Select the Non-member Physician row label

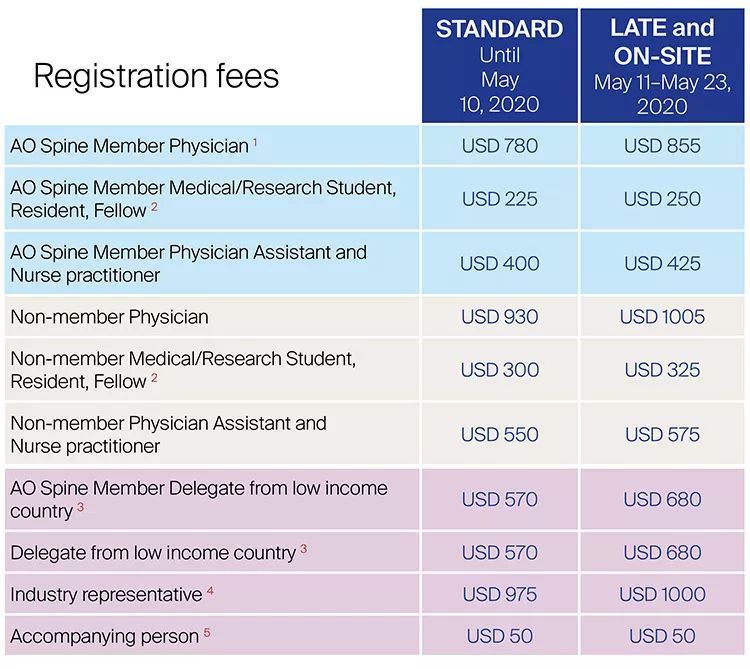(x=109, y=317)
